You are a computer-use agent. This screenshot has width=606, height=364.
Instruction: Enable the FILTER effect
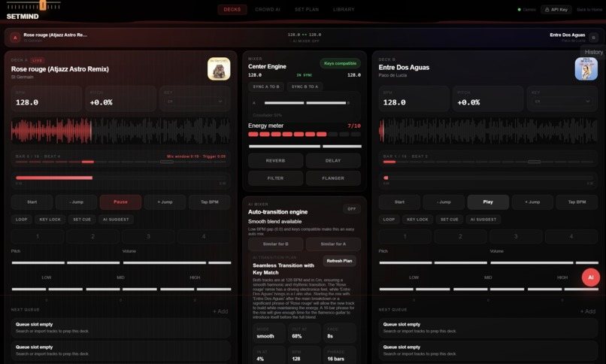coord(275,178)
